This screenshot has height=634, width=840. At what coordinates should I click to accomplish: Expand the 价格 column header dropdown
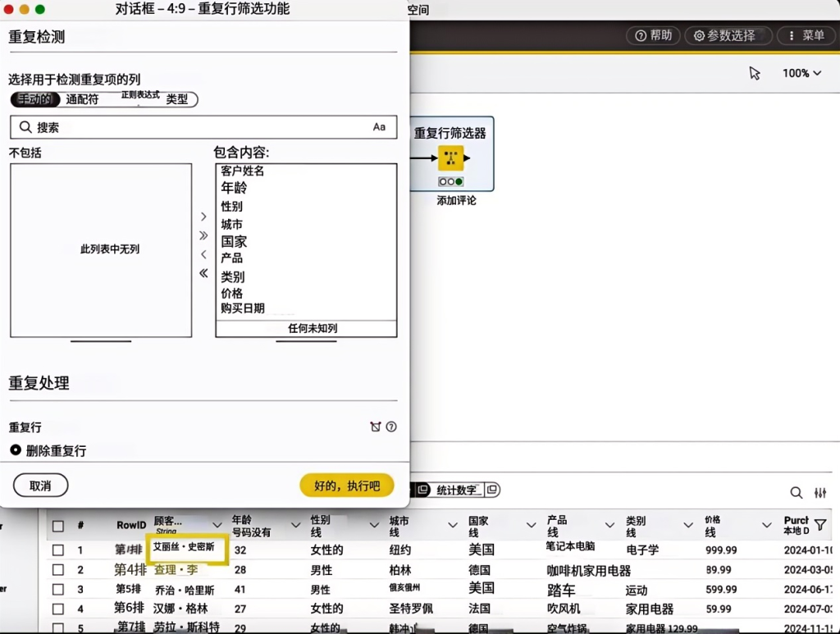(766, 525)
